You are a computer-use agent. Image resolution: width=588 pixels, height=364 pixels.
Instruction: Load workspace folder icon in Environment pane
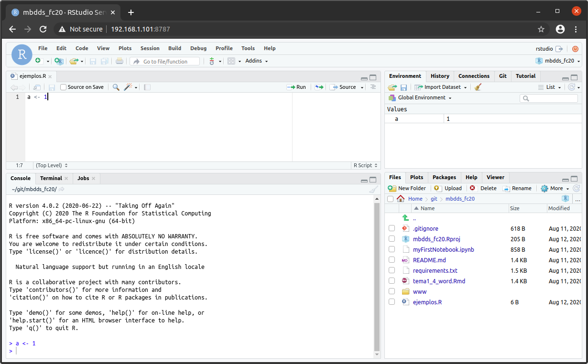click(x=392, y=87)
